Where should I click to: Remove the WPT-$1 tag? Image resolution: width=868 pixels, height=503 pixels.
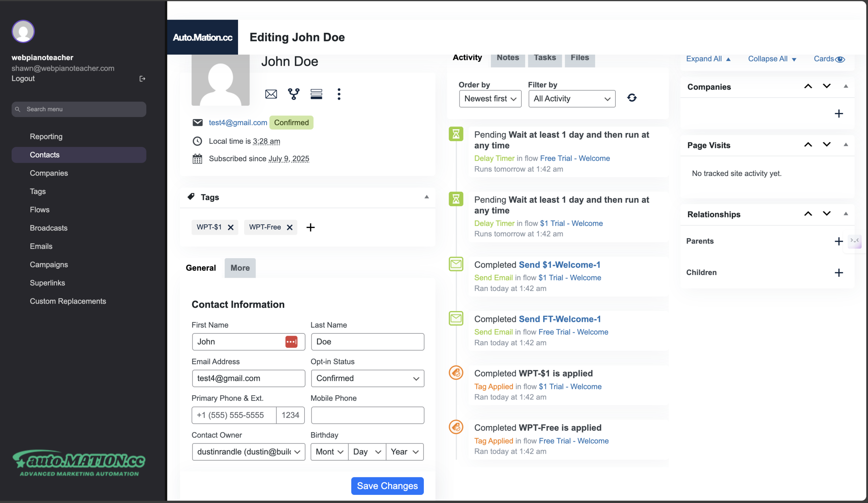coord(231,227)
